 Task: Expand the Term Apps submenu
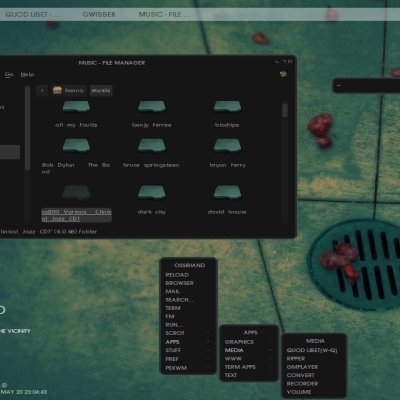point(249,367)
